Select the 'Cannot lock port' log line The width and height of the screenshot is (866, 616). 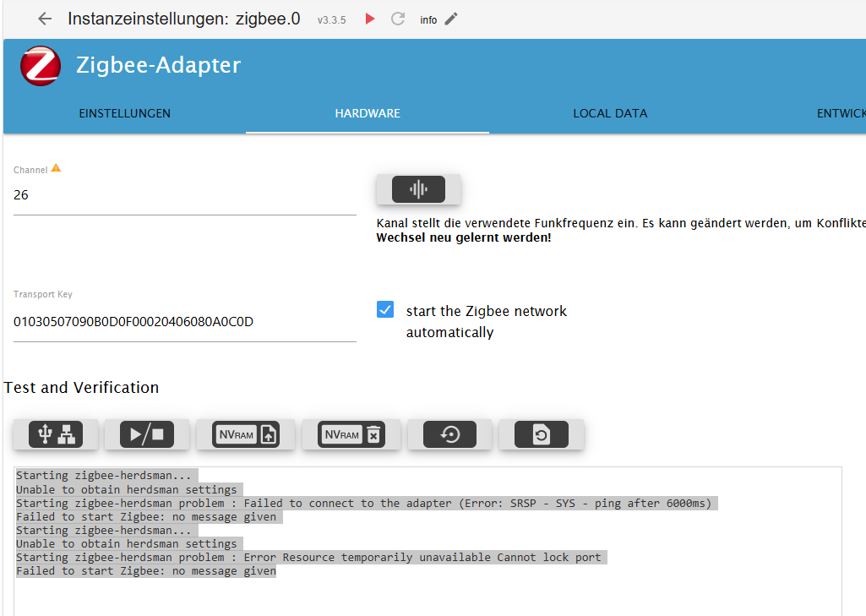pyautogui.click(x=308, y=558)
